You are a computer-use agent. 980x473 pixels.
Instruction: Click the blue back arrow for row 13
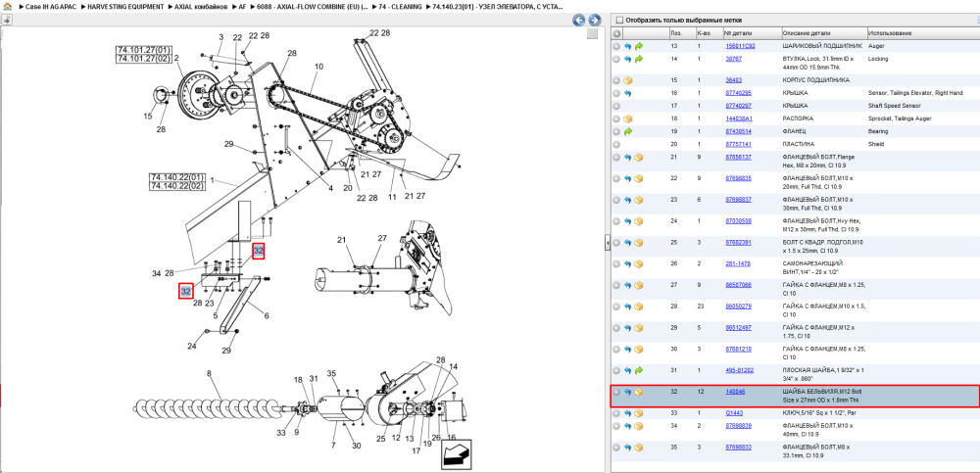(628, 46)
